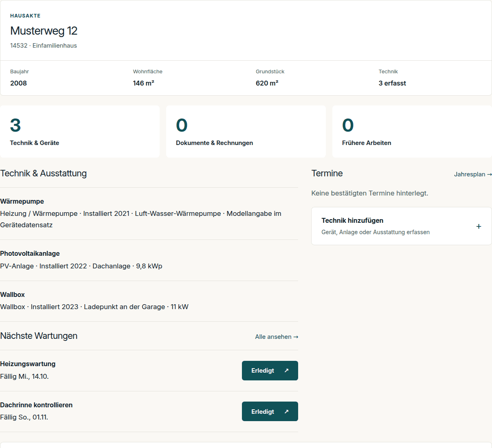Open the Jahresplan link
The width and height of the screenshot is (492, 448).
point(473,174)
